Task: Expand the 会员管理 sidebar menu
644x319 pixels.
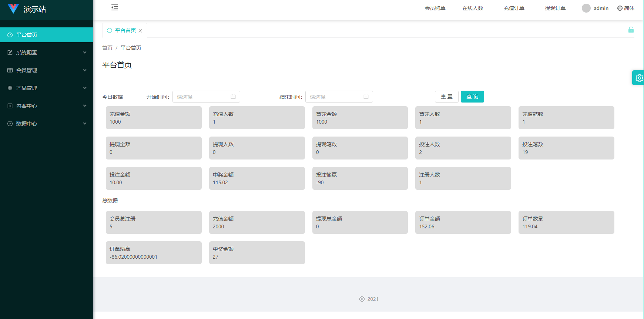Action: [x=27, y=70]
